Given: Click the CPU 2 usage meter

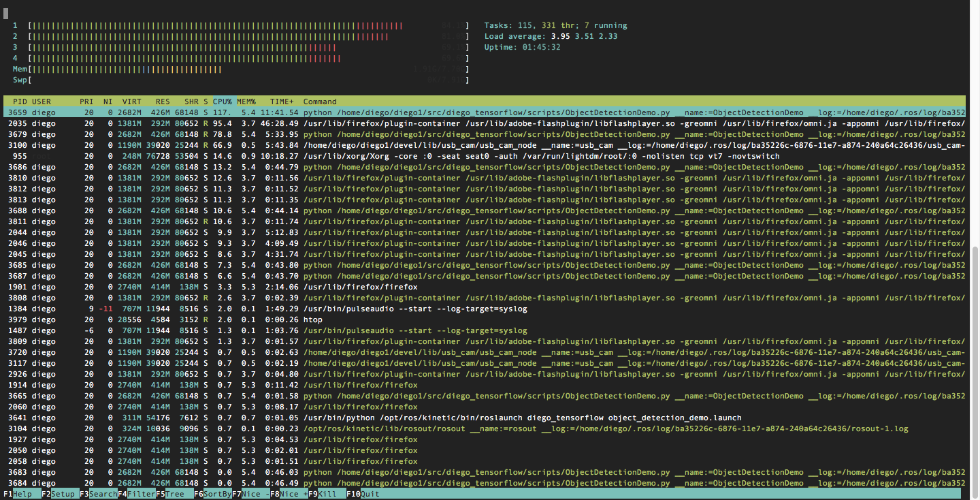Looking at the screenshot, I should pyautogui.click(x=241, y=37).
